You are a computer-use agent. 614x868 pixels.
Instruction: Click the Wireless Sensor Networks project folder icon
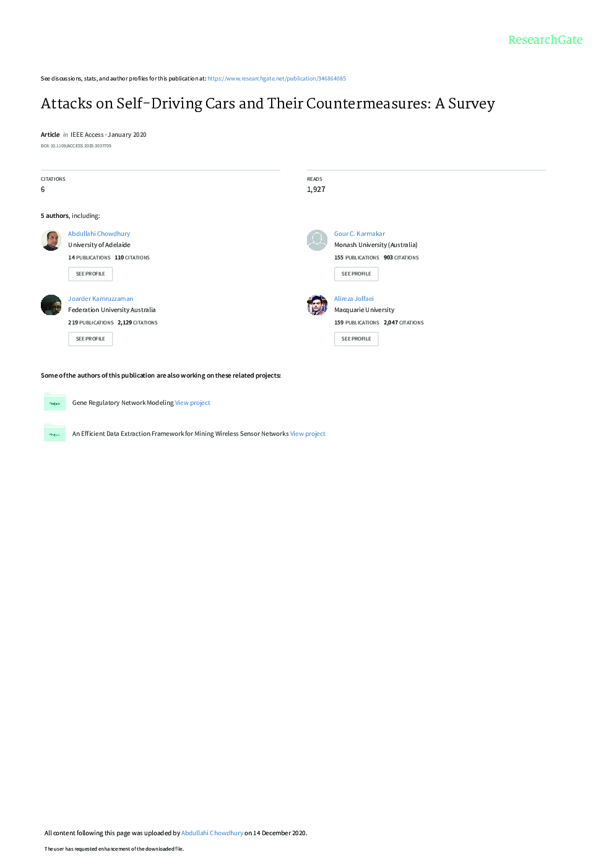click(x=54, y=433)
